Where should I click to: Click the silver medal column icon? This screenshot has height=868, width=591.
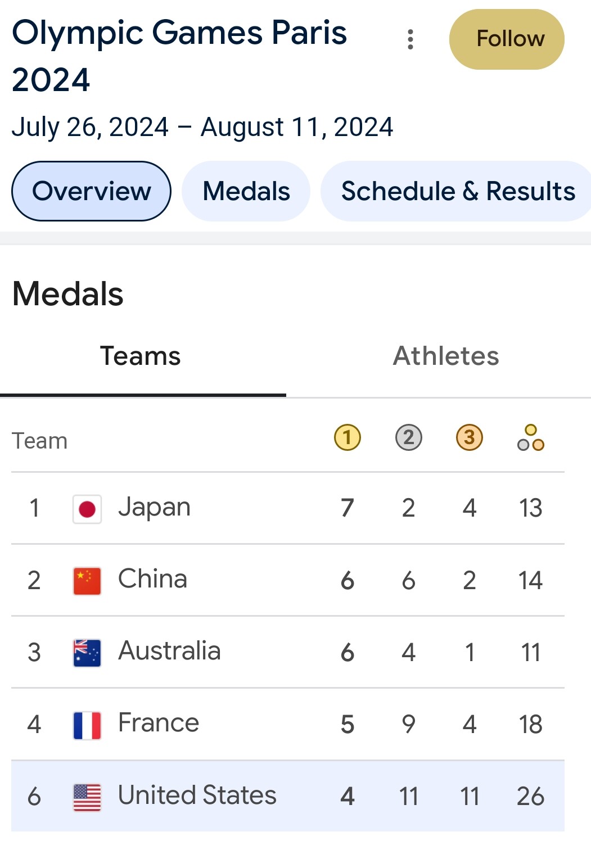409,437
